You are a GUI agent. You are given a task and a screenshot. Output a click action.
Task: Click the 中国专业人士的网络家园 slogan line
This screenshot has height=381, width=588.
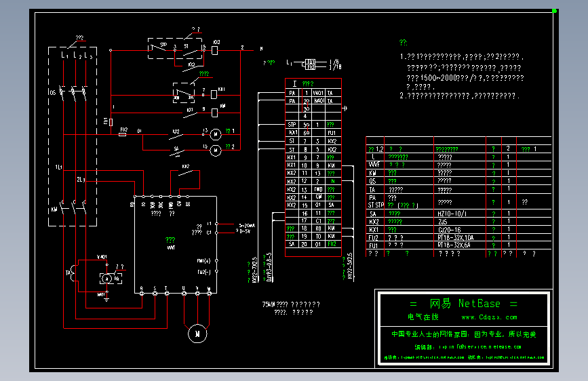click(x=463, y=334)
